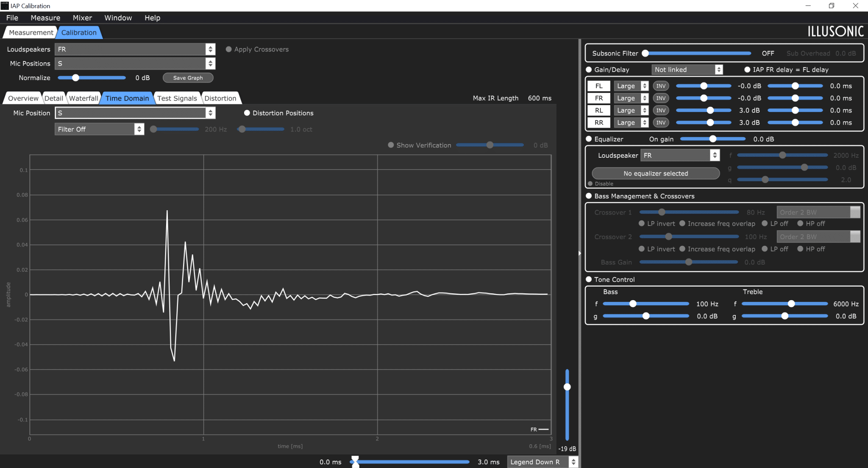Click the INV button for FL channel
This screenshot has width=868, height=468.
pyautogui.click(x=661, y=86)
